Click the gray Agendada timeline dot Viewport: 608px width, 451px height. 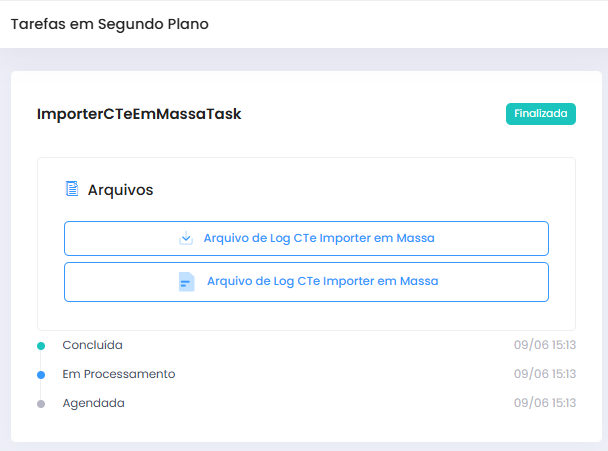click(41, 404)
